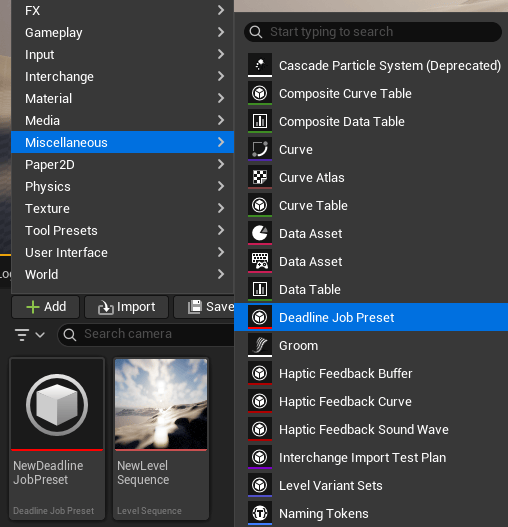Viewport: 508px width, 527px height.
Task: Expand the FX submenu arrow
Action: coord(221,10)
